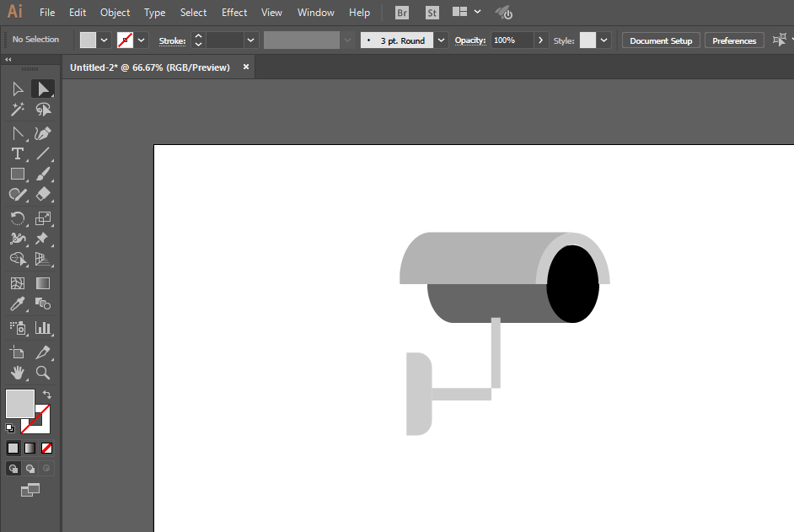Open stroke weight dropdown
Image resolution: width=794 pixels, height=532 pixels.
point(250,40)
